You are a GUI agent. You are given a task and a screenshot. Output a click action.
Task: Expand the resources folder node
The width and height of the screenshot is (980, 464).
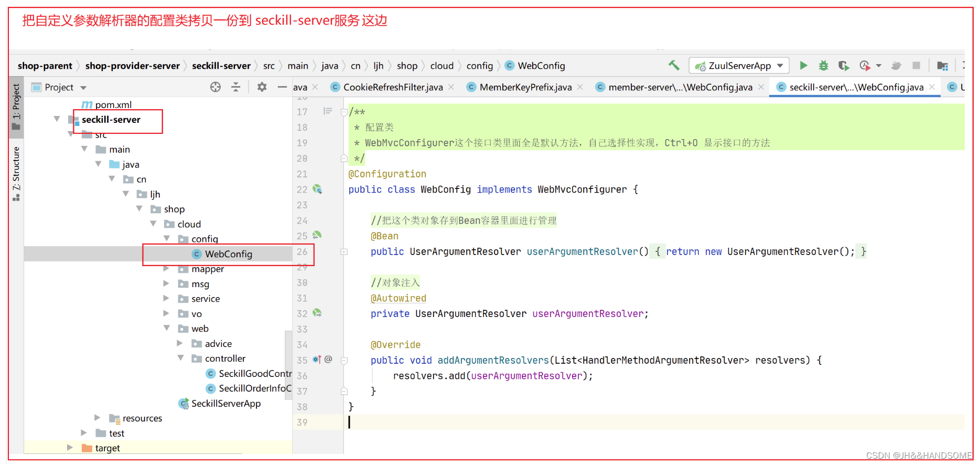(x=98, y=418)
